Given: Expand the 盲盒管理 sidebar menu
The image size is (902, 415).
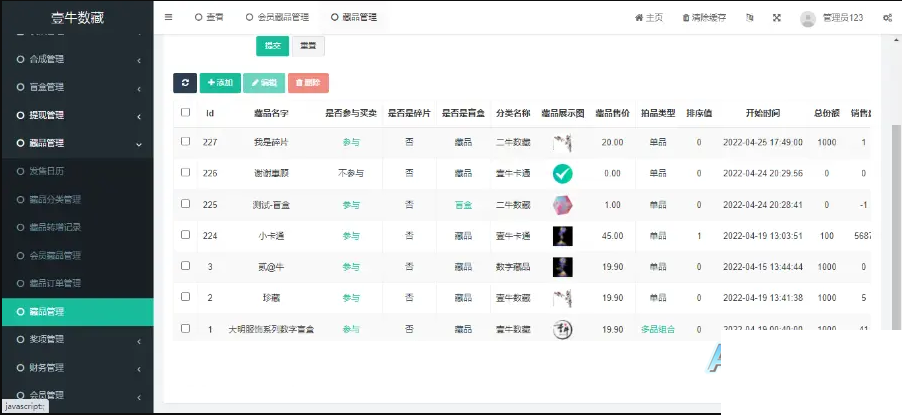Looking at the screenshot, I should point(76,87).
